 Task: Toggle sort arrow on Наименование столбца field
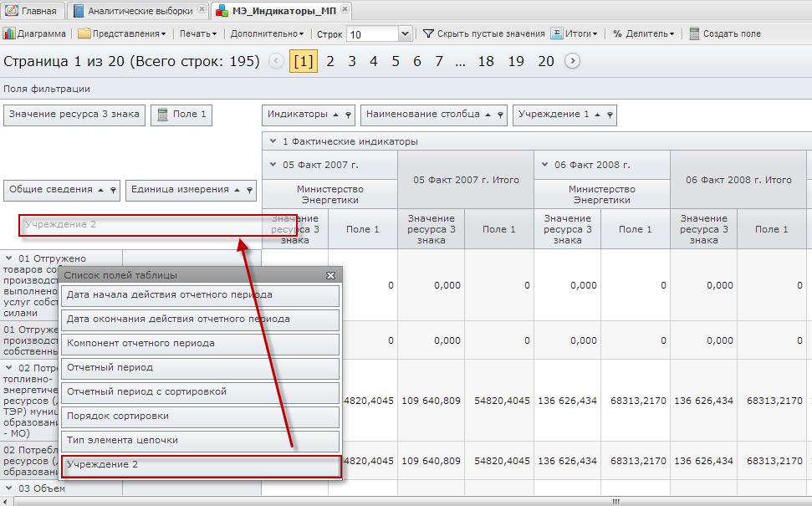488,115
